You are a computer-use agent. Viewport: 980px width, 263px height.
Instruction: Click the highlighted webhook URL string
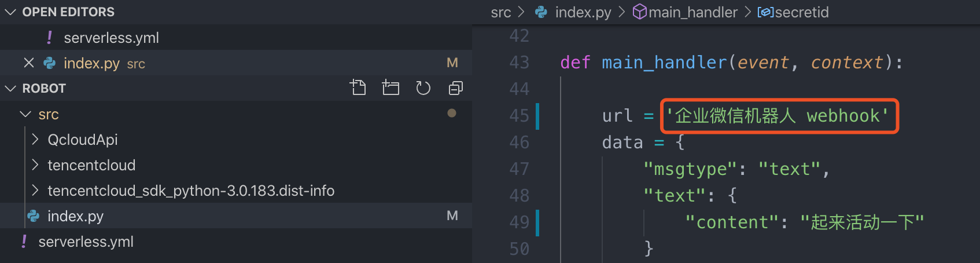(x=779, y=116)
